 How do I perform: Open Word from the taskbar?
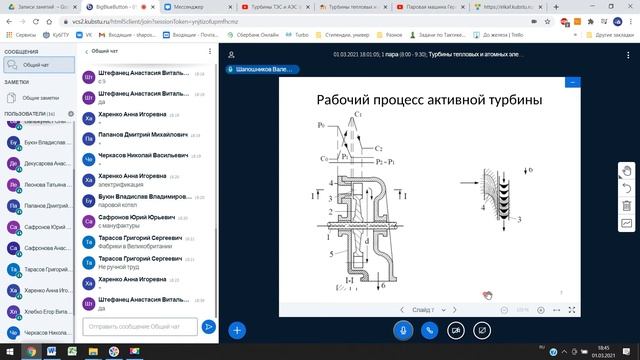tap(51, 351)
